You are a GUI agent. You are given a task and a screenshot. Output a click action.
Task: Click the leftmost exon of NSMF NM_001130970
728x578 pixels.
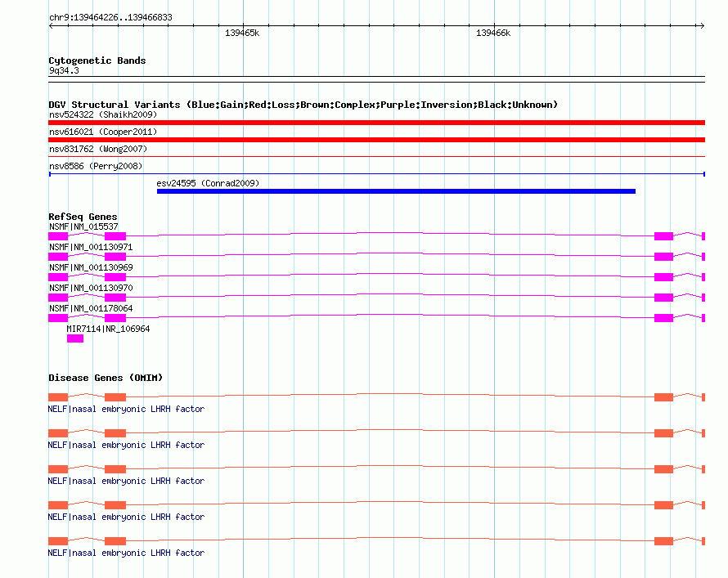click(x=58, y=298)
